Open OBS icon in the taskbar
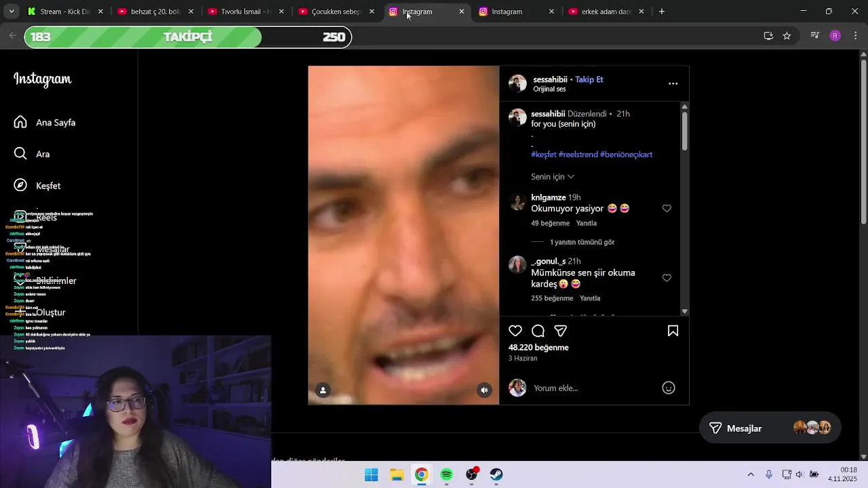868x488 pixels. click(472, 474)
